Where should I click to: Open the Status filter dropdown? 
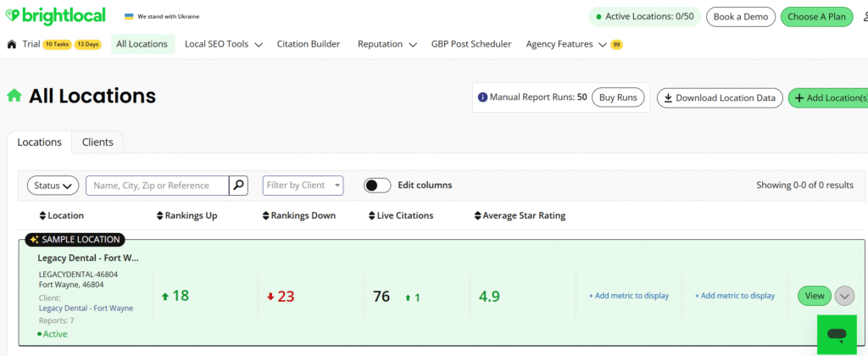pyautogui.click(x=53, y=186)
